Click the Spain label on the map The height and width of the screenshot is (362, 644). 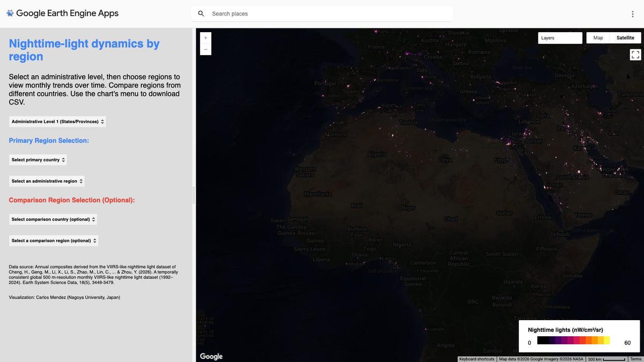pyautogui.click(x=350, y=92)
